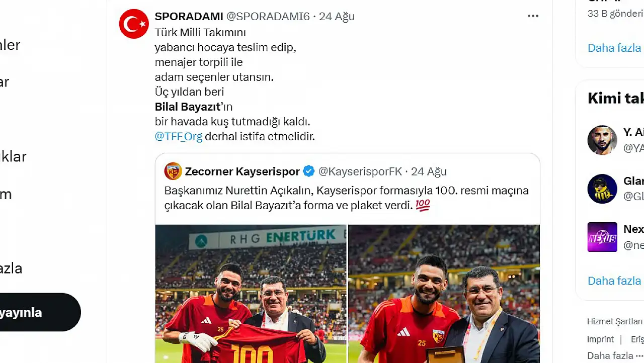644x363 pixels.
Task: Open SPORADAMI profile via Turkish flag avatar
Action: tap(134, 24)
